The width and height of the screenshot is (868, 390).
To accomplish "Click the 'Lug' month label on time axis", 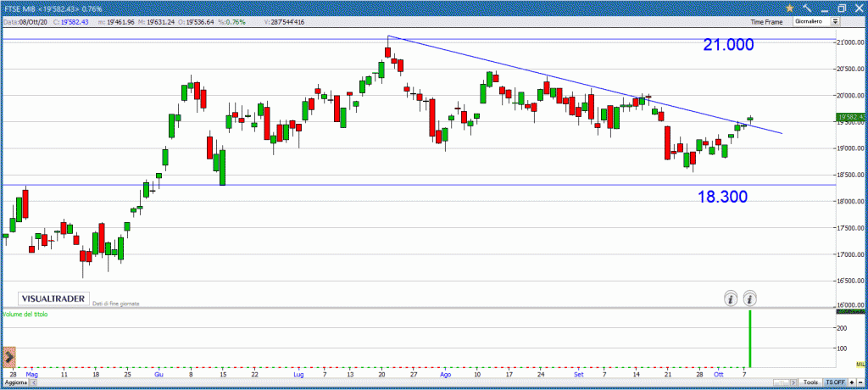I will (299, 374).
